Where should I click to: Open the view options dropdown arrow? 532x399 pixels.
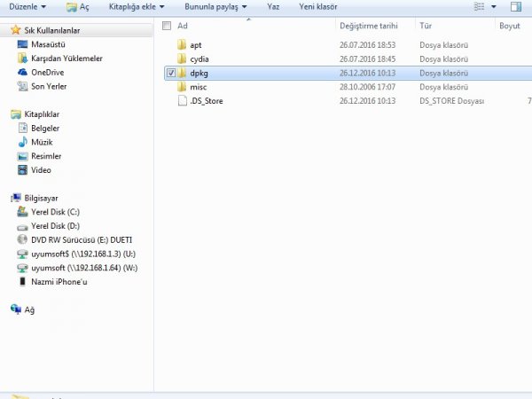pyautogui.click(x=493, y=6)
